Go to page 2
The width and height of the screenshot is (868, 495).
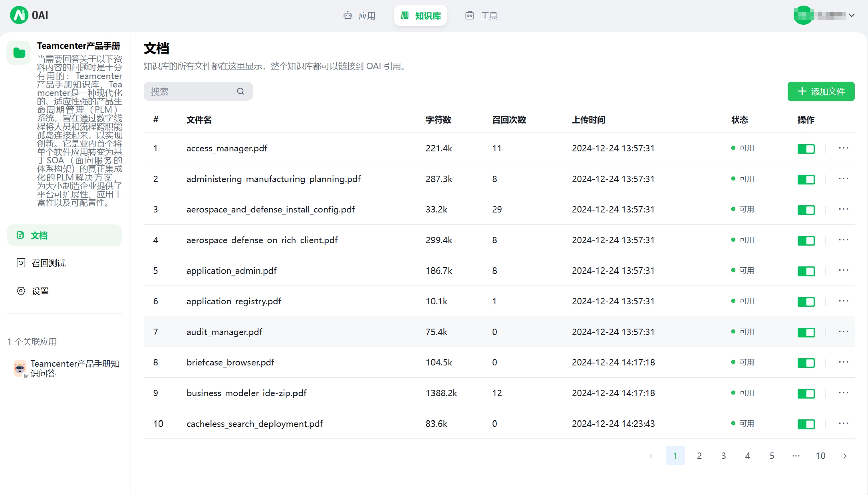699,456
